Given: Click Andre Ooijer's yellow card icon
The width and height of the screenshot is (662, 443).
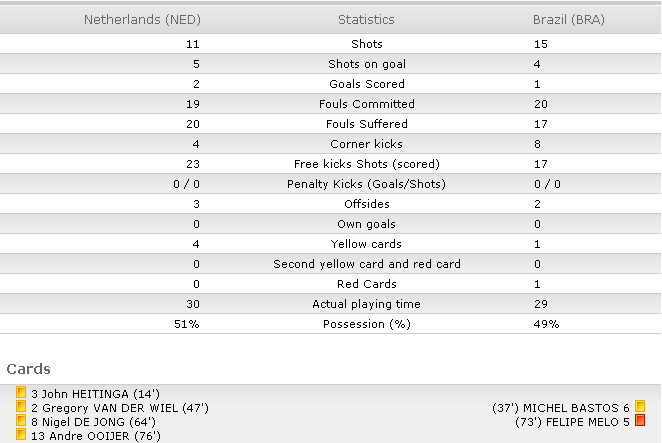Looking at the screenshot, I should coord(21,434).
